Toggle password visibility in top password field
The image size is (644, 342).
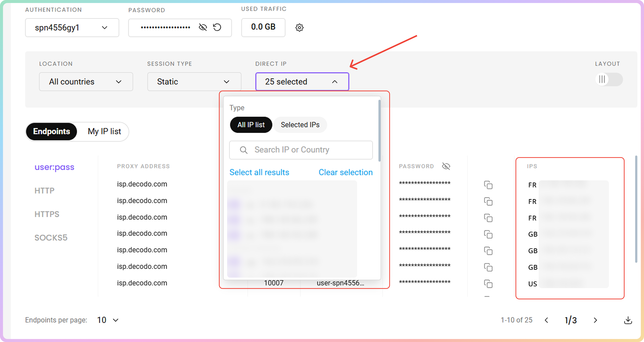pos(203,27)
